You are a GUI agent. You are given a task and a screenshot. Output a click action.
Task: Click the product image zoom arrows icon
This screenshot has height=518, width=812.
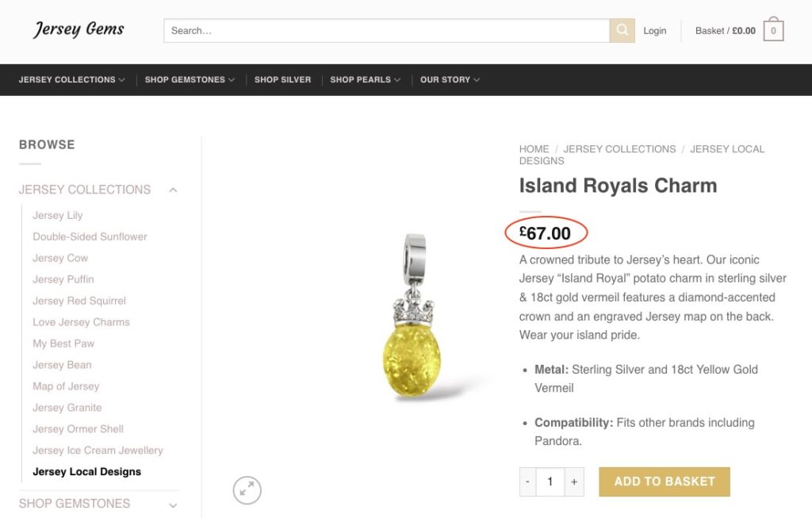coord(247,490)
